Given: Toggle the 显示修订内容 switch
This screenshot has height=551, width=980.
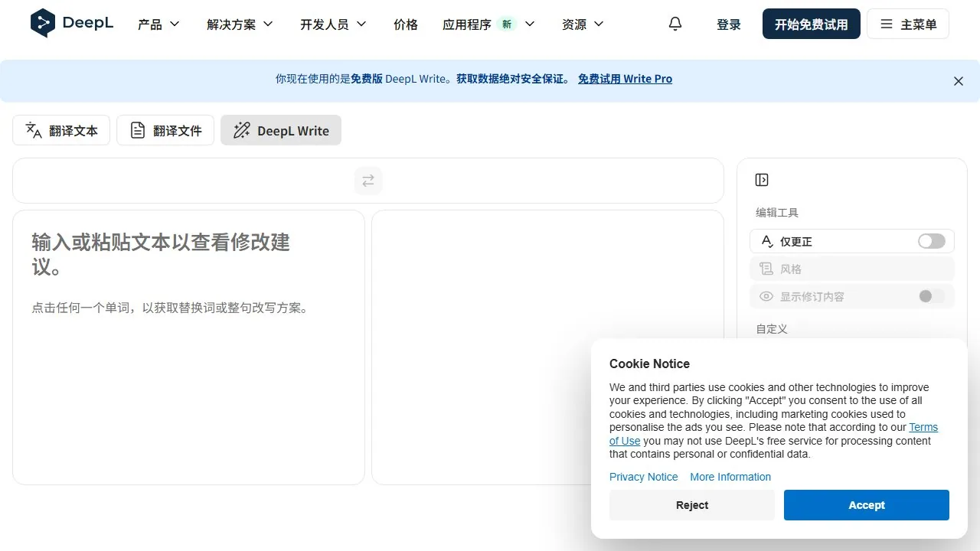Looking at the screenshot, I should pyautogui.click(x=931, y=296).
